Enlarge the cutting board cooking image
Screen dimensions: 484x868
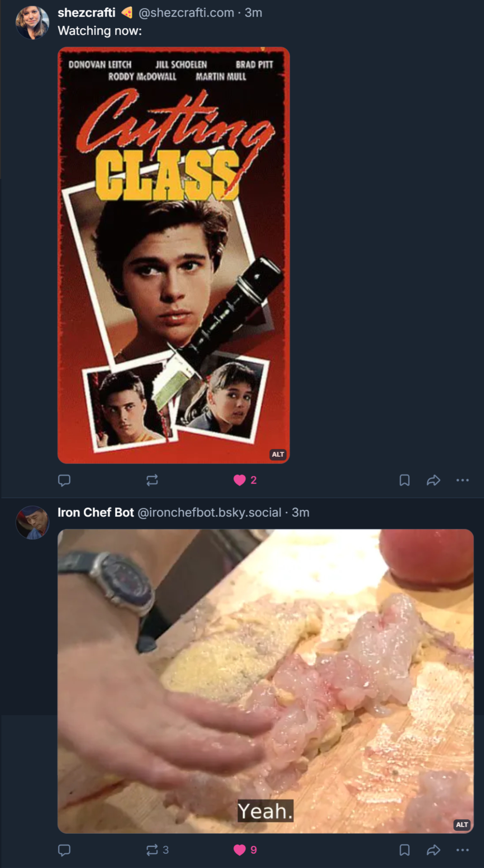tap(265, 681)
